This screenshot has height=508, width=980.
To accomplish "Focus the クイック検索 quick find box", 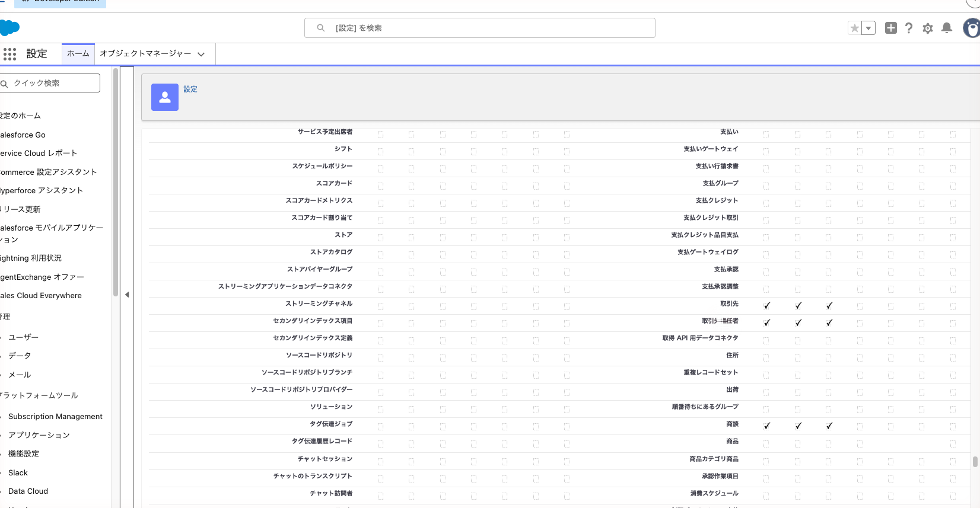I will pos(50,83).
